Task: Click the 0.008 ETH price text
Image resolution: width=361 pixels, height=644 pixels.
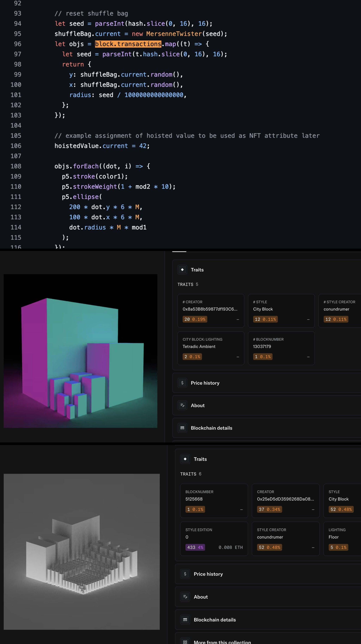Action: click(231, 547)
